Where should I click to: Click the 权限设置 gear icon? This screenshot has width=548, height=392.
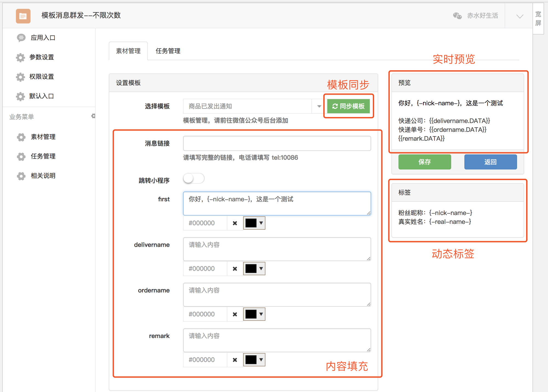(20, 77)
